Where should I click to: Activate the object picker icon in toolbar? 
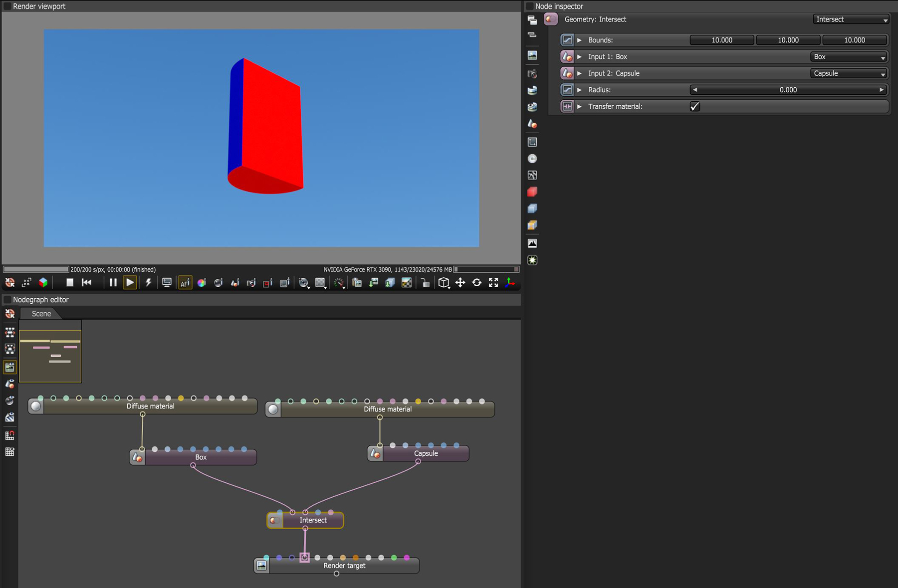point(235,283)
